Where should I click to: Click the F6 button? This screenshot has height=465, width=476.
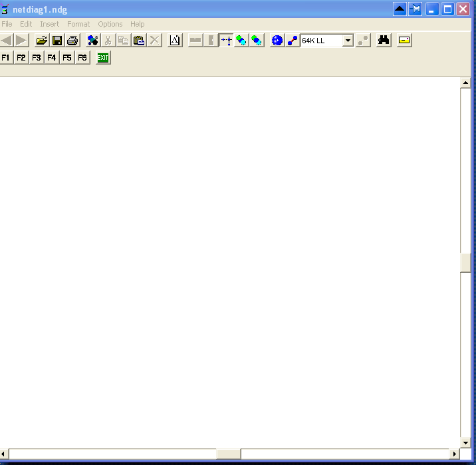[82, 57]
